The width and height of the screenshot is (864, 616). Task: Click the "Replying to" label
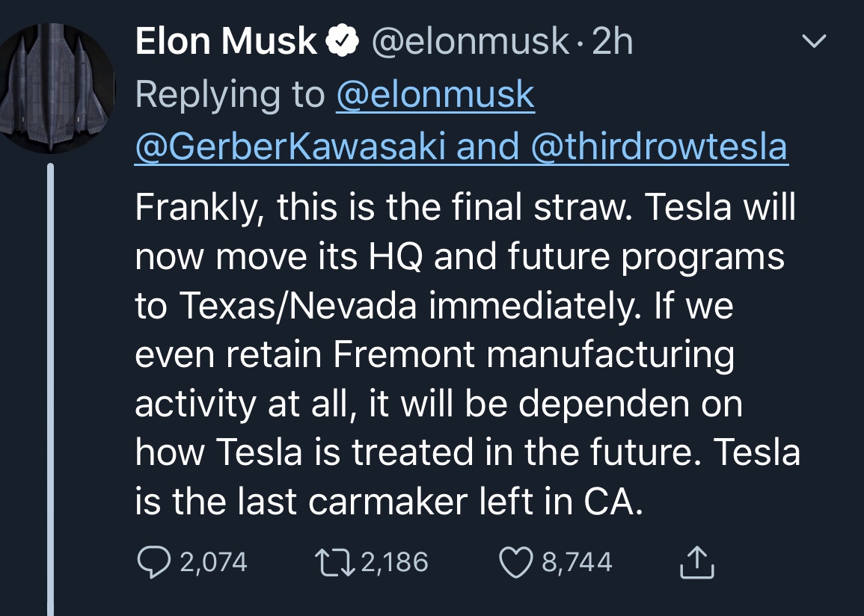(x=230, y=95)
